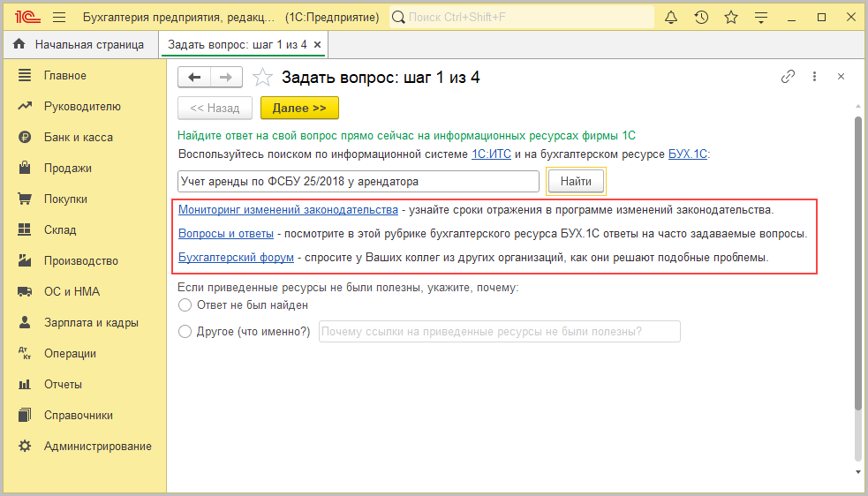
Task: Click the search query text field
Action: point(358,181)
